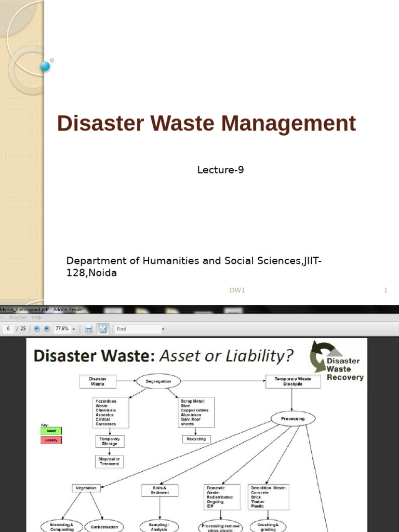Click the zoom in button in Adobe Reader

pos(47,329)
